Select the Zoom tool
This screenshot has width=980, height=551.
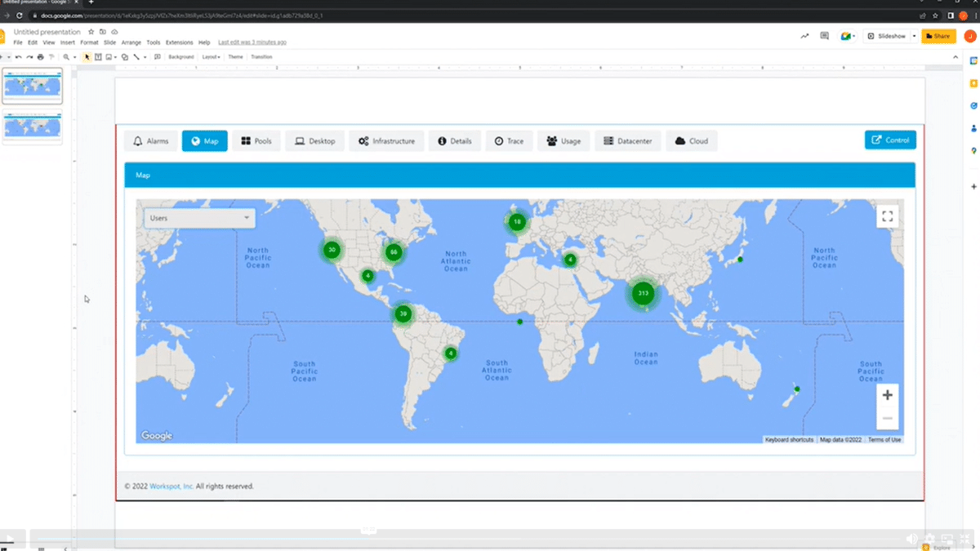[x=67, y=56]
